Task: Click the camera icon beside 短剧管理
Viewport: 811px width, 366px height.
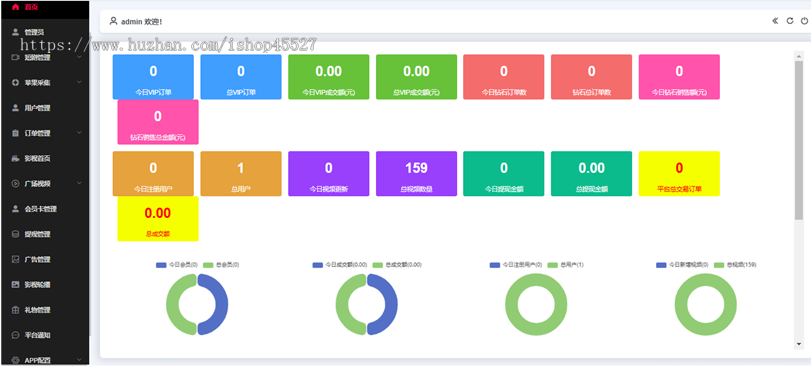Action: (15, 57)
